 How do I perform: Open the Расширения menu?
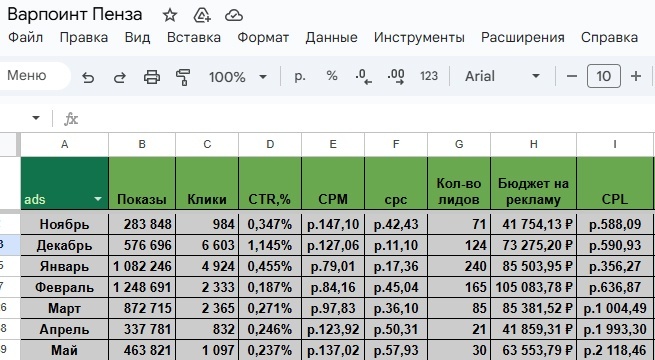pos(523,38)
